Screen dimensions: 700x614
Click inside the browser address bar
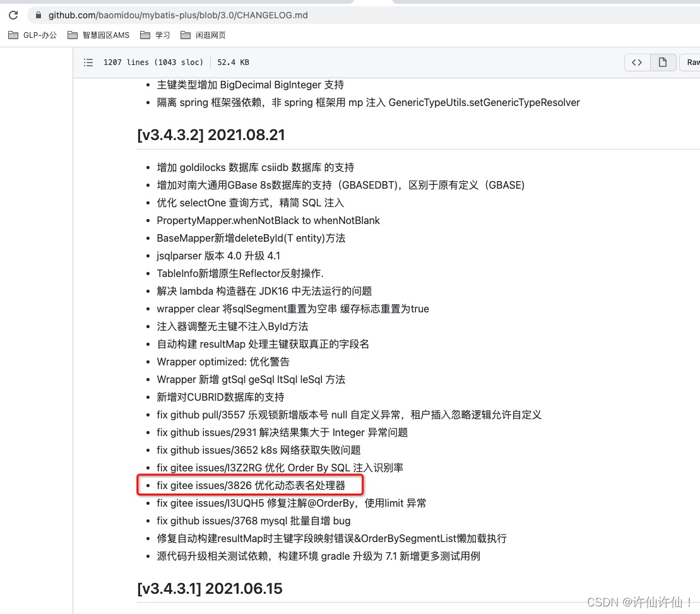coord(189,15)
